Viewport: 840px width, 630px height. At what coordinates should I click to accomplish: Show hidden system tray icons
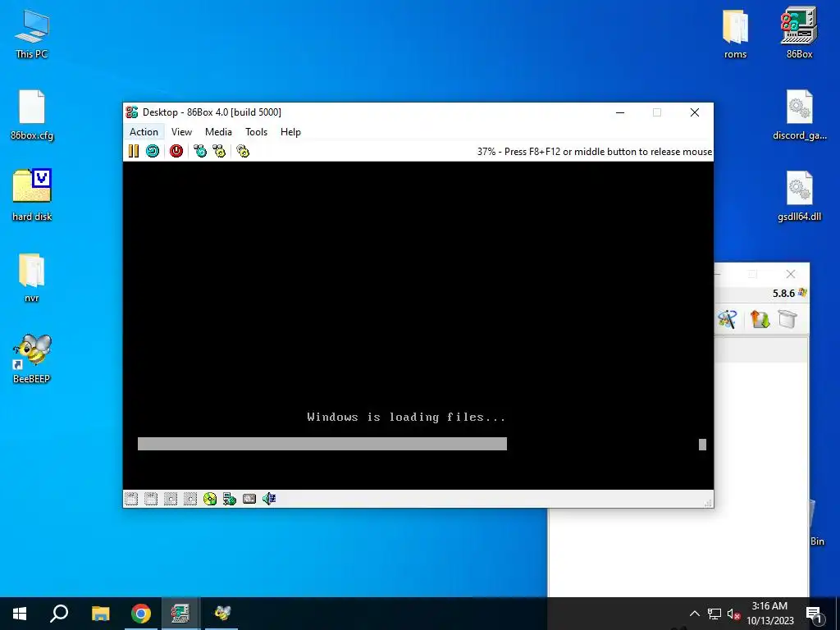pyautogui.click(x=694, y=614)
